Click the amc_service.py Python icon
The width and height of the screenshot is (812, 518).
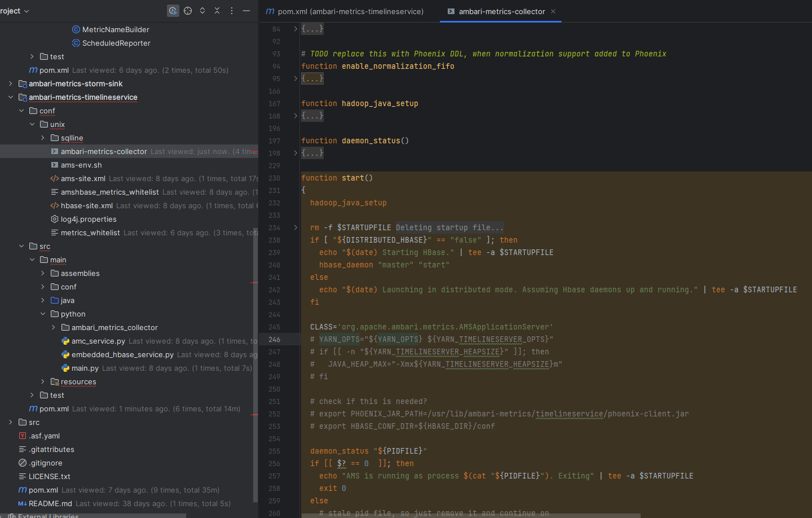tap(65, 341)
